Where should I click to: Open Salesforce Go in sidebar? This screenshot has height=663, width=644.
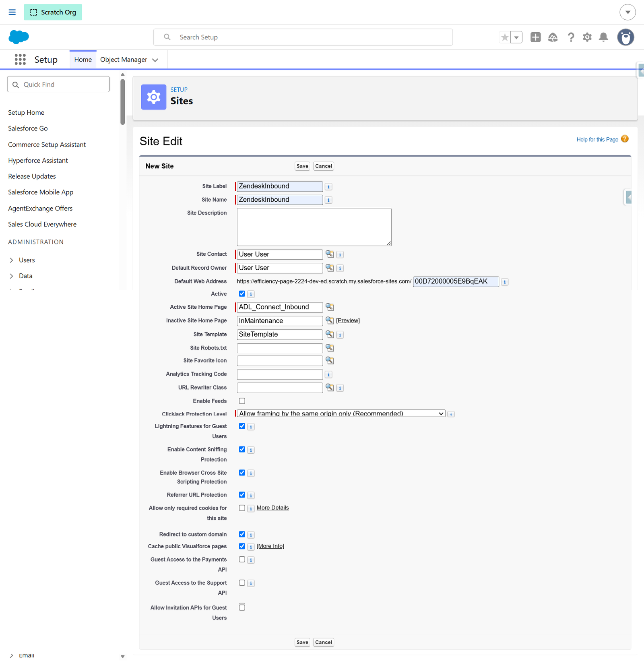click(x=28, y=128)
